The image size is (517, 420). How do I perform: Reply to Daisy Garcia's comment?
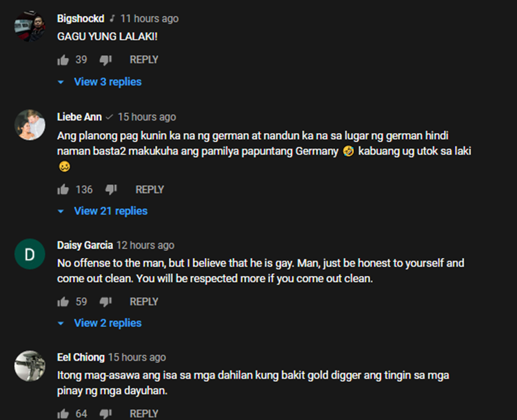[144, 301]
